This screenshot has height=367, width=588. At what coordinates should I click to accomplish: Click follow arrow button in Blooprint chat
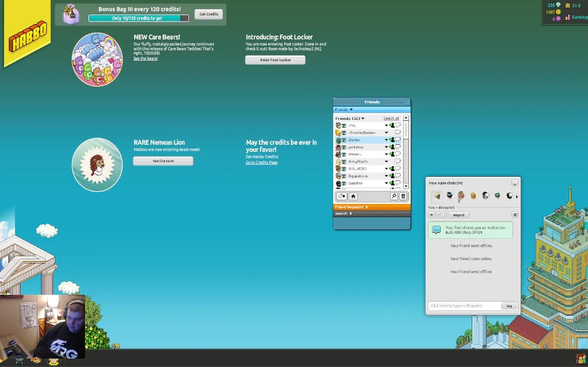pos(431,215)
